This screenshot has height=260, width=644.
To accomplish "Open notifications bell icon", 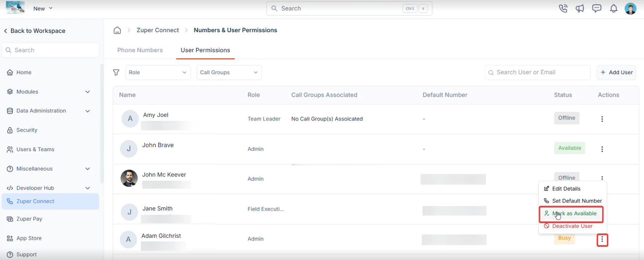I will click(x=614, y=8).
